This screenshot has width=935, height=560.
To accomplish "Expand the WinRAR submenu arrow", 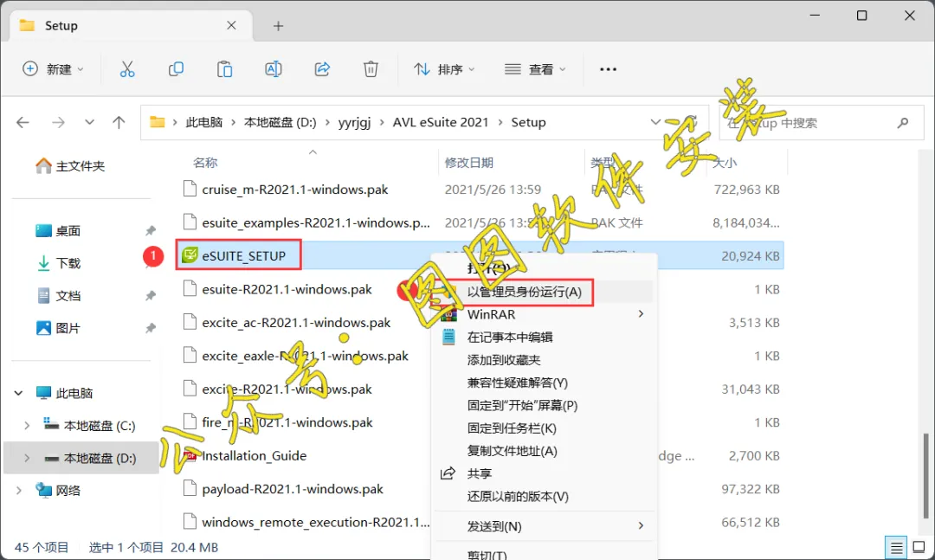I will (641, 313).
